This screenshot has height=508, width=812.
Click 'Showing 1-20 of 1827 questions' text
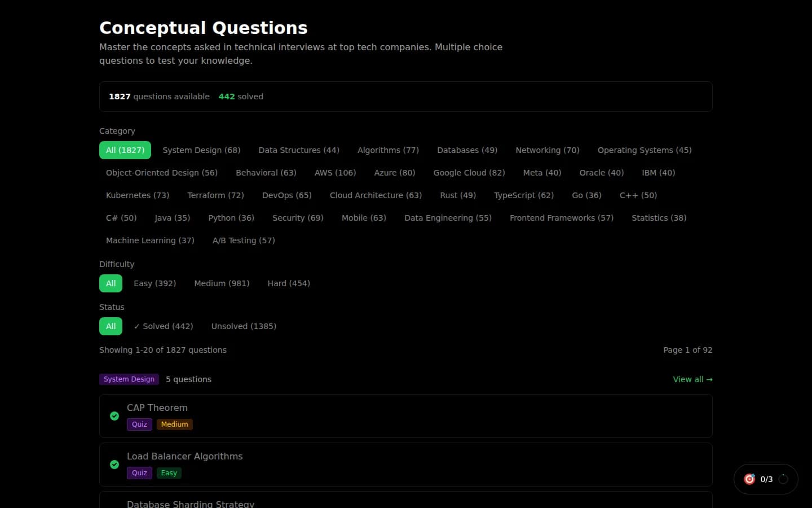163,350
